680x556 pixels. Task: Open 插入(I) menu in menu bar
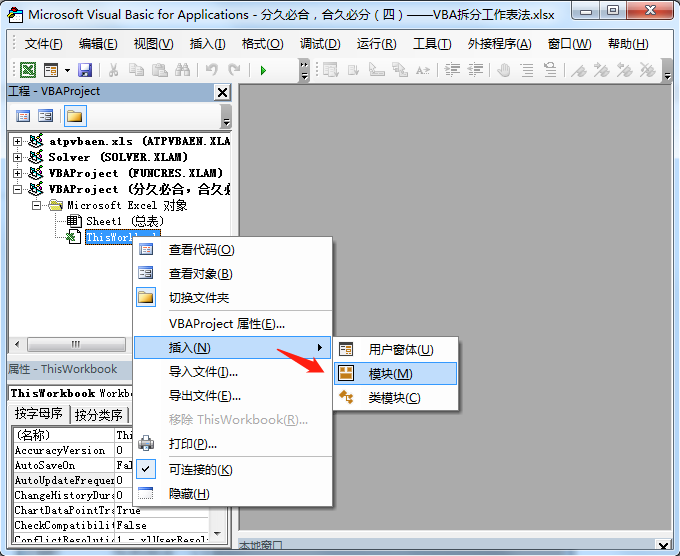207,44
